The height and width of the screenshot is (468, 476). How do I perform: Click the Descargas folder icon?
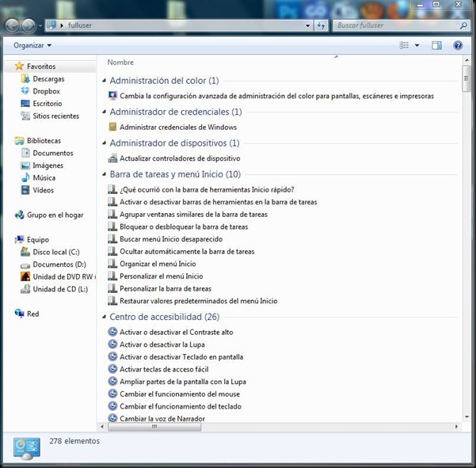coord(25,78)
